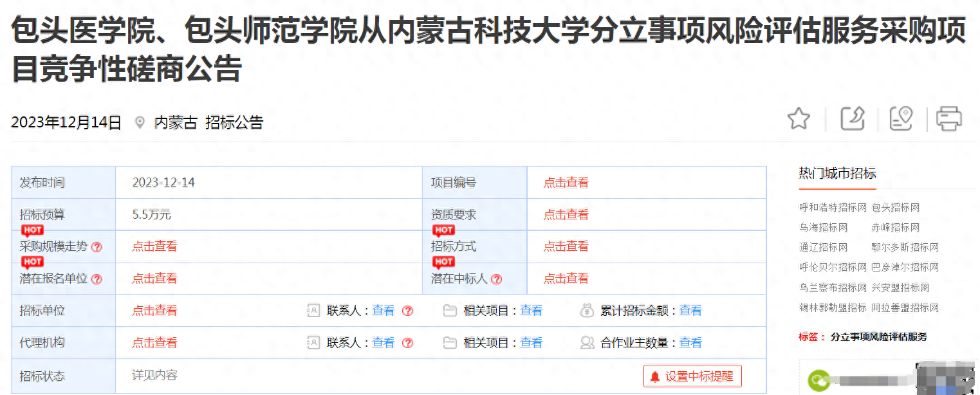Click the money bag icon for 累计招标金额
980x395 pixels.
coord(587,310)
